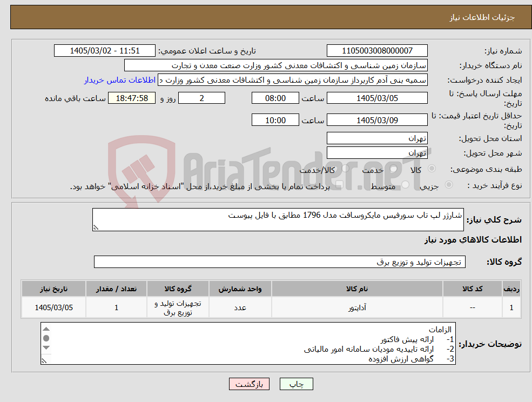This screenshot has width=532, height=402.
Task: Click ارائه پیش فاکتور requirement line
Action: click(x=416, y=339)
